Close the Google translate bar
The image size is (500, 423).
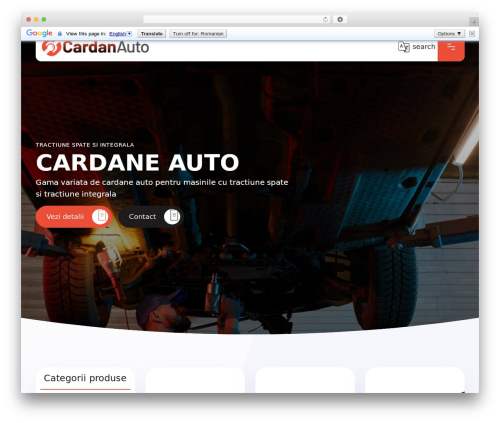472,34
